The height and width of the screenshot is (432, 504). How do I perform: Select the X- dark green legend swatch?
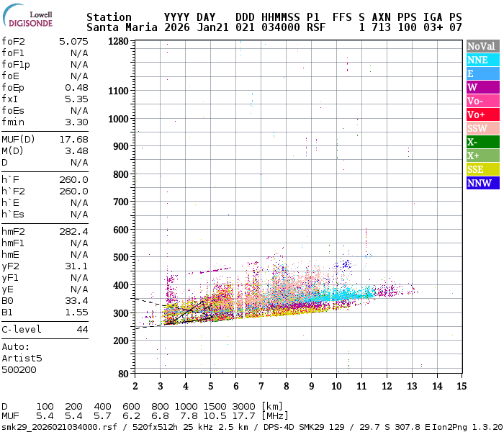click(483, 142)
